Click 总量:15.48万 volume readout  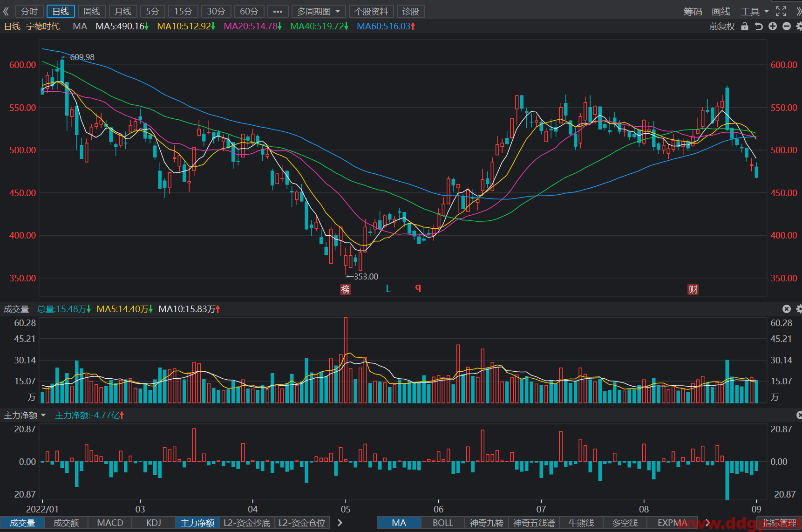pyautogui.click(x=64, y=309)
